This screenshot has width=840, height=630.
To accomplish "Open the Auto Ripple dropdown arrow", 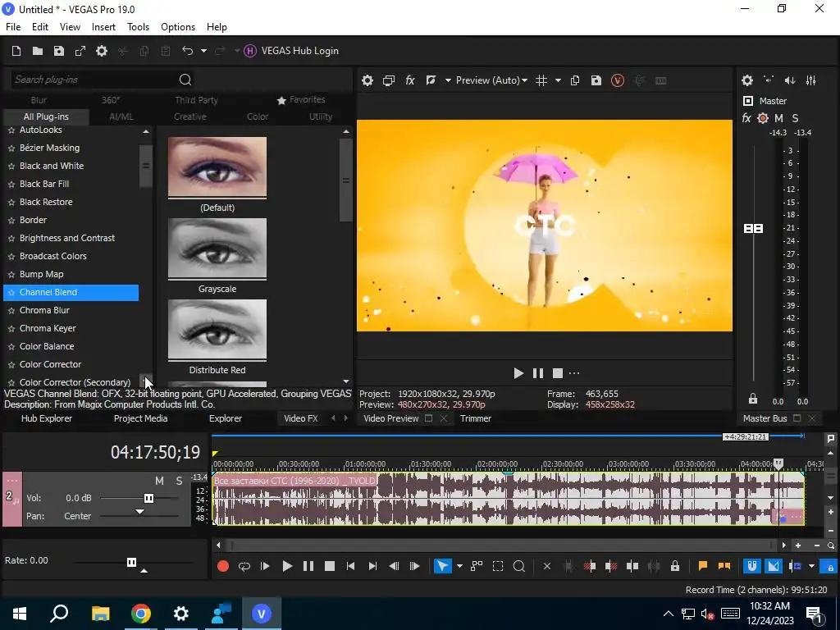I will [811, 566].
